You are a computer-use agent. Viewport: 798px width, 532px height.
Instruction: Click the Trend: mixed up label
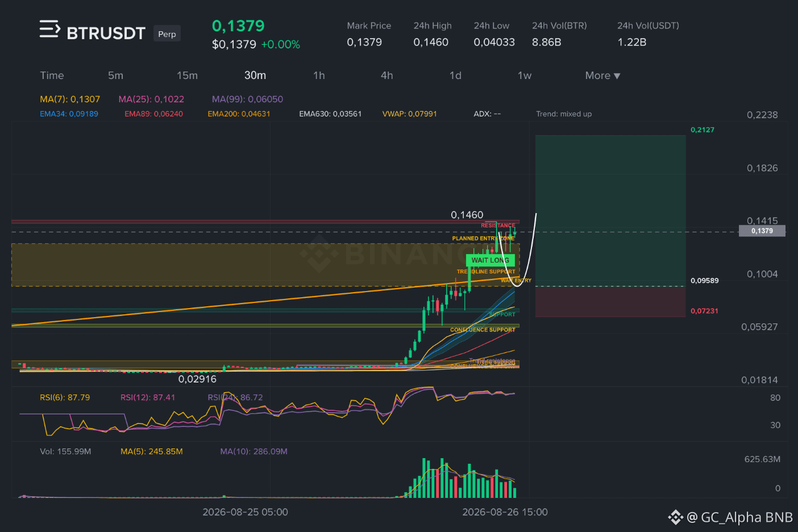[x=564, y=114]
